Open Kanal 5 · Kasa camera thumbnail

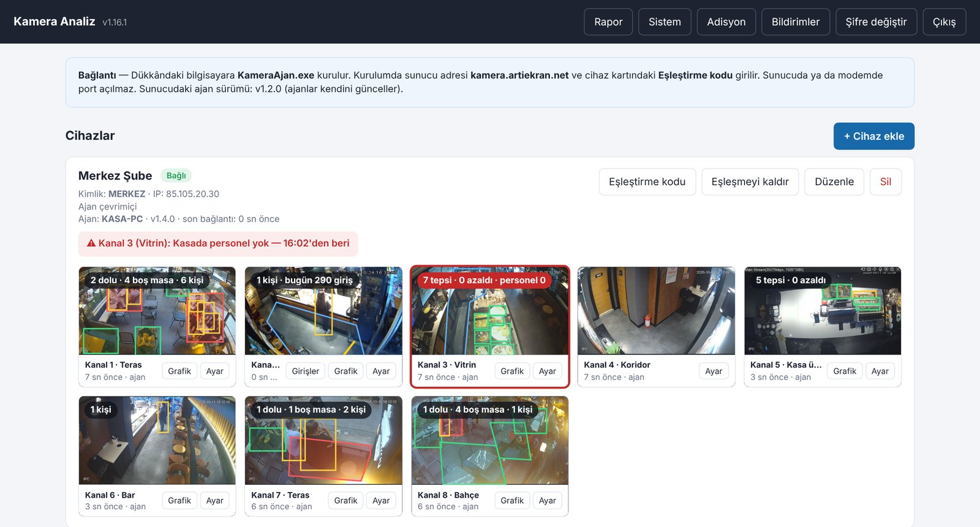click(823, 311)
